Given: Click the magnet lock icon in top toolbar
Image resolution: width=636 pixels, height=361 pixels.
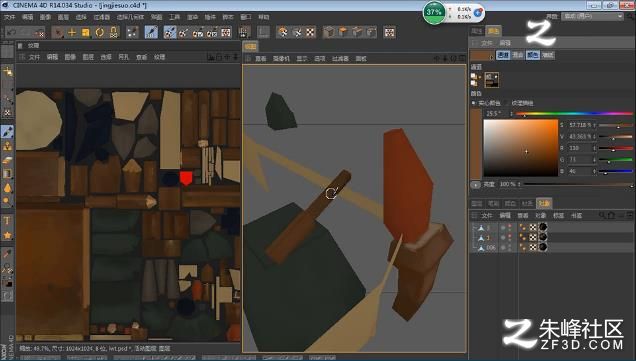Looking at the screenshot, I should (x=114, y=32).
